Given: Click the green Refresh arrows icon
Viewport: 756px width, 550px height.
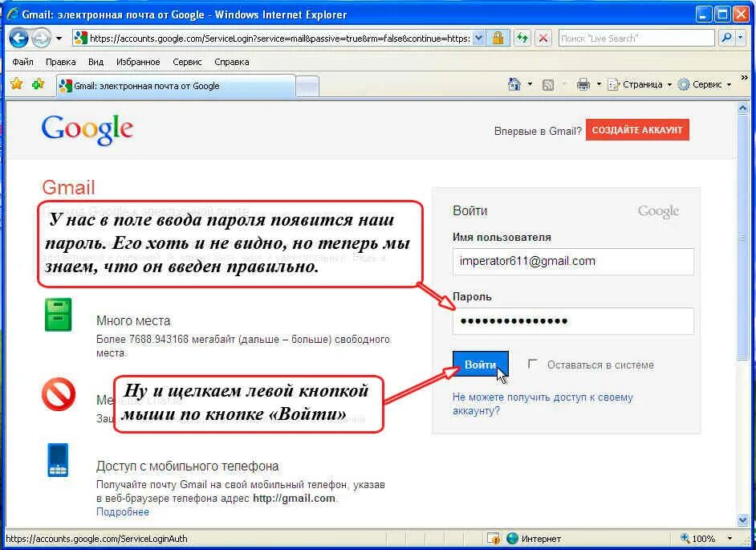Looking at the screenshot, I should (x=522, y=38).
